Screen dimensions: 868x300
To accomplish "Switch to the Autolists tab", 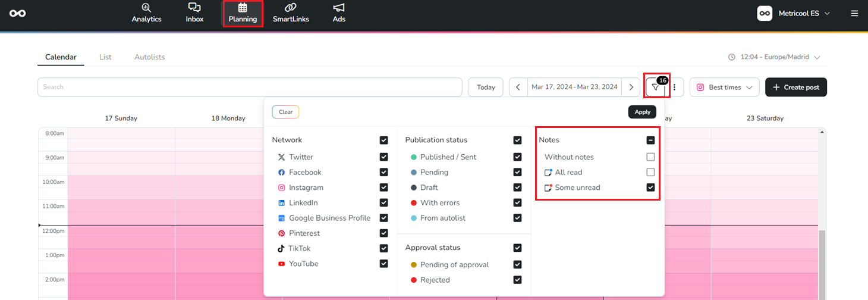I will pos(149,57).
